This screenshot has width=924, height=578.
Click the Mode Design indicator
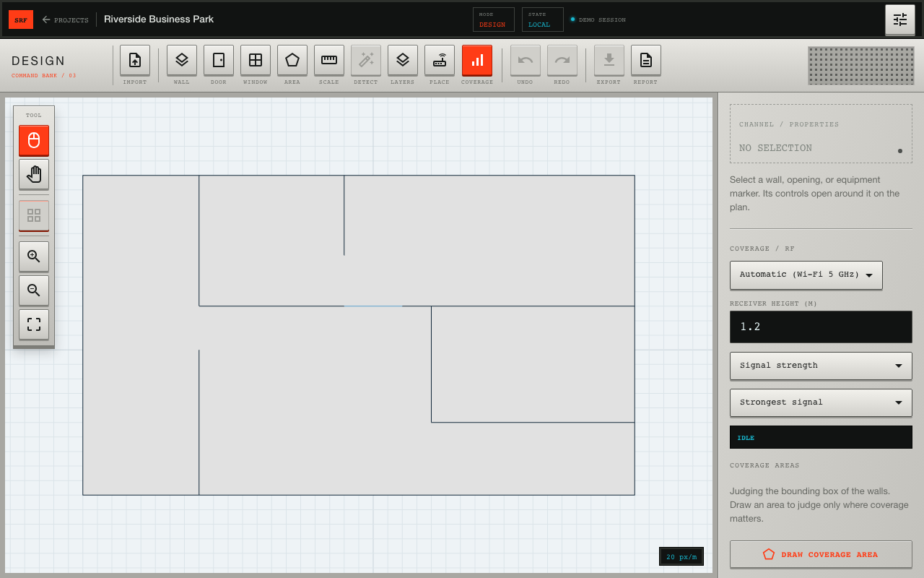coord(494,20)
